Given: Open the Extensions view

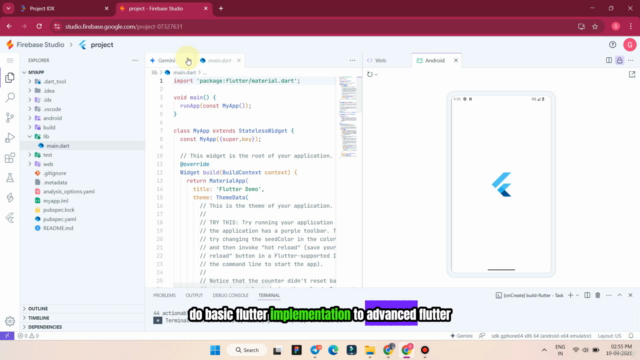Looking at the screenshot, I should (10, 158).
